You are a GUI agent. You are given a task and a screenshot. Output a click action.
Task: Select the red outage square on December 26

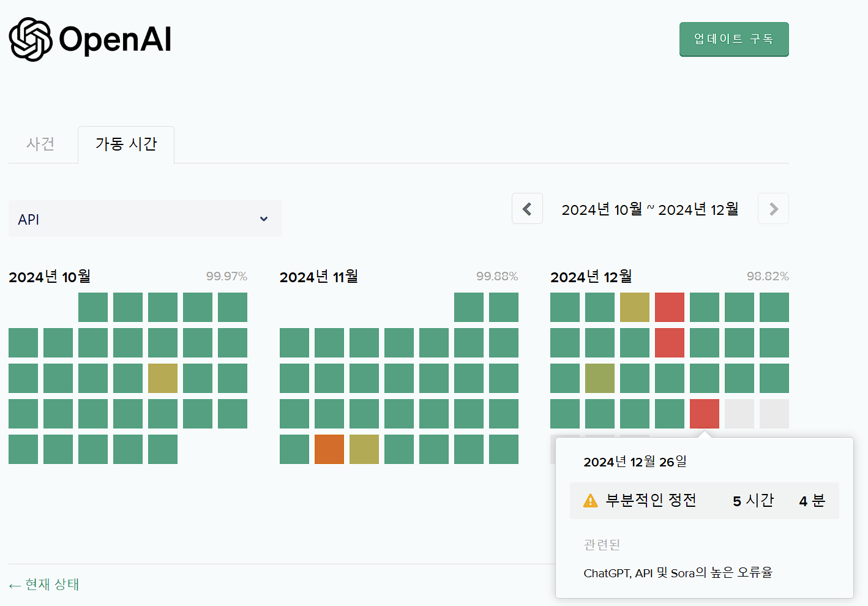(704, 414)
